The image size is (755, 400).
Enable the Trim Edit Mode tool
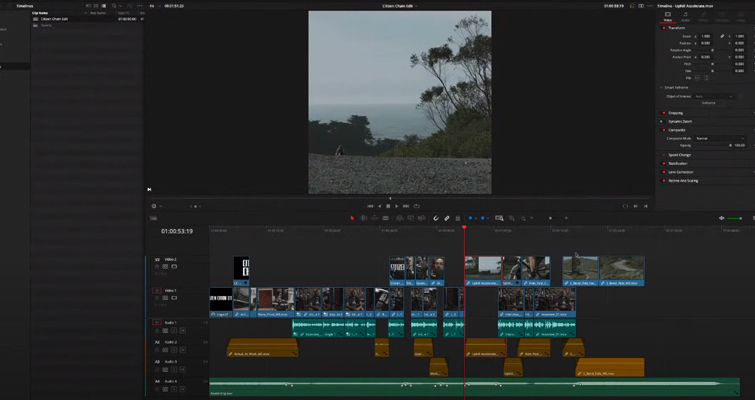[x=364, y=219]
